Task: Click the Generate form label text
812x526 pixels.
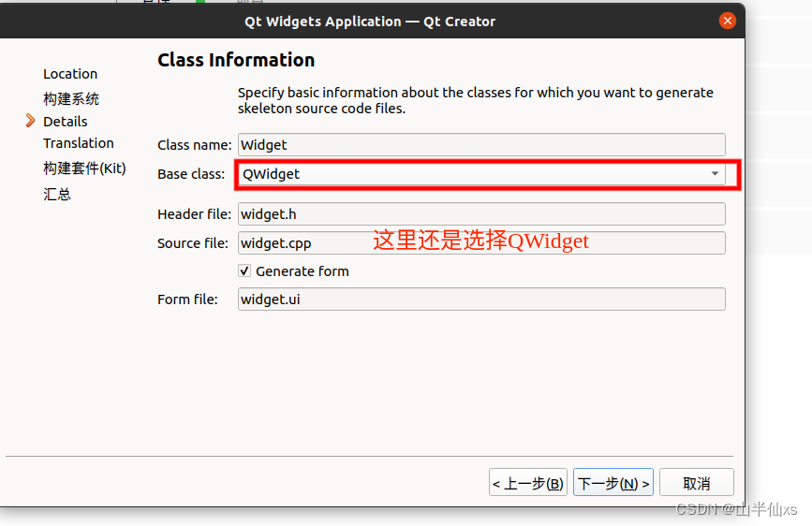Action: [x=303, y=271]
